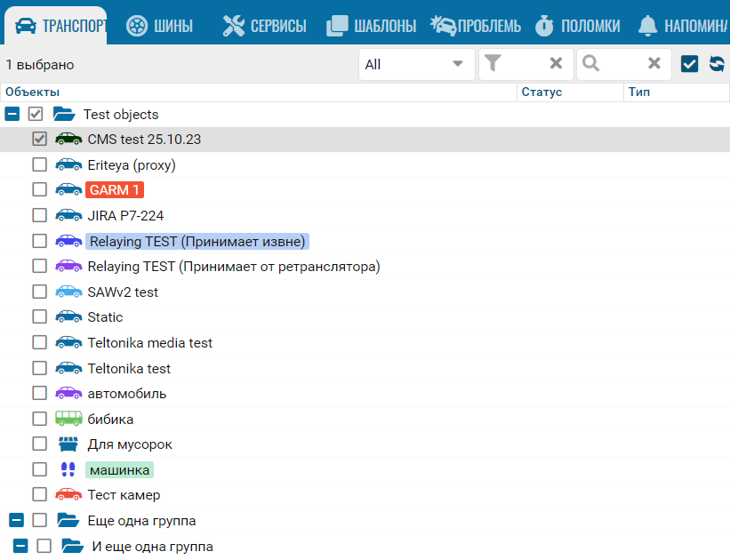Check the Eriteya (proxy) checkbox
The height and width of the screenshot is (560, 730).
tap(40, 164)
